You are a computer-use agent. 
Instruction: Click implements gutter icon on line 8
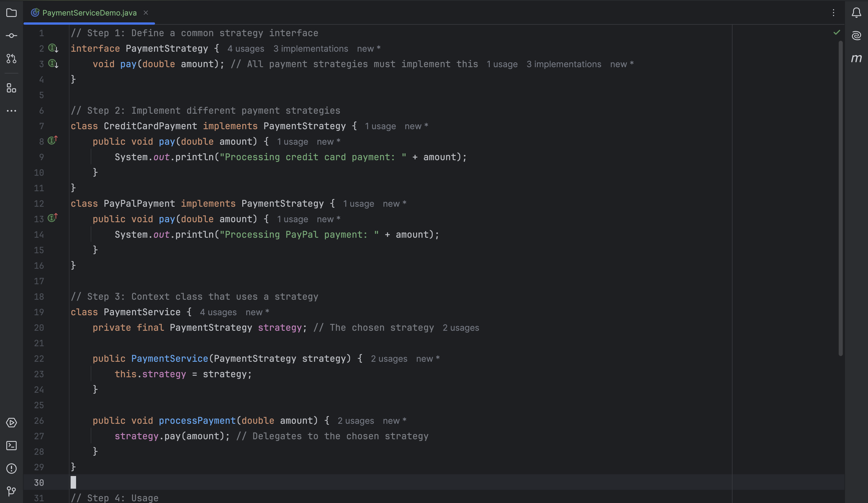(x=53, y=140)
